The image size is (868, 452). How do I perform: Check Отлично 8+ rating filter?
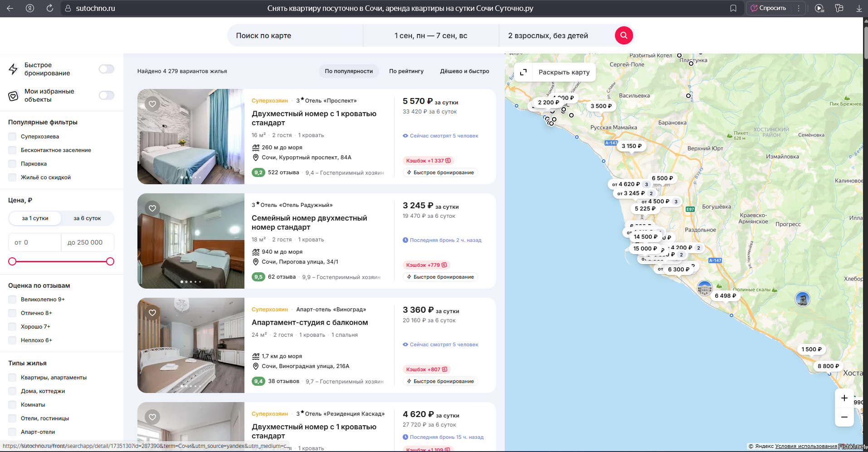12,313
